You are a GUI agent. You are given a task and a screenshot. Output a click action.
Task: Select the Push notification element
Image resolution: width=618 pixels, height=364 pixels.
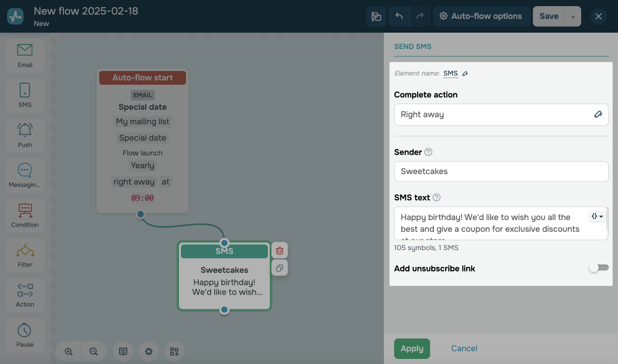click(x=25, y=135)
